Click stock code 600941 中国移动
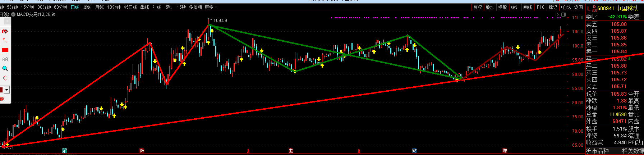This screenshot has width=644, height=155. (618, 8)
